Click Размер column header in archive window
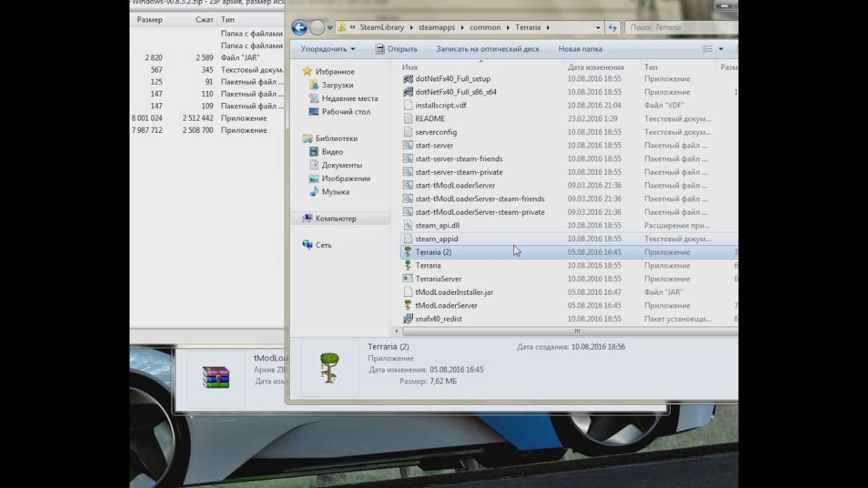This screenshot has height=488, width=868. (149, 20)
